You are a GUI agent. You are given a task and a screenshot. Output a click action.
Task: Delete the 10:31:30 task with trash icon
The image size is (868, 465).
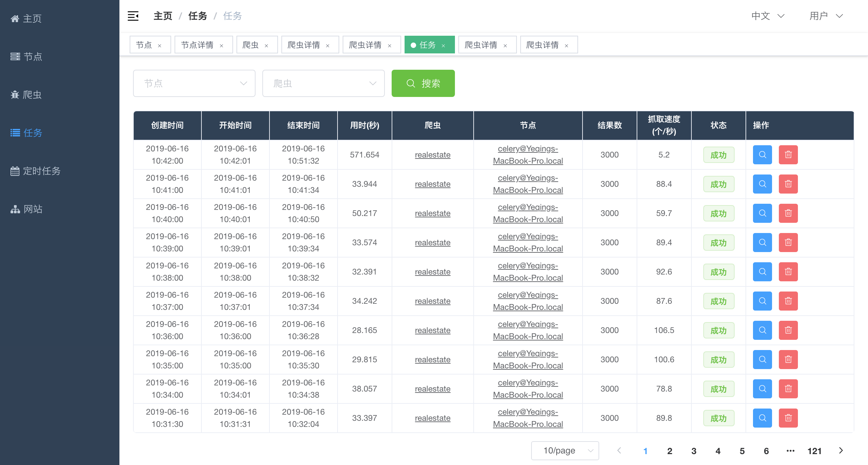click(x=788, y=418)
